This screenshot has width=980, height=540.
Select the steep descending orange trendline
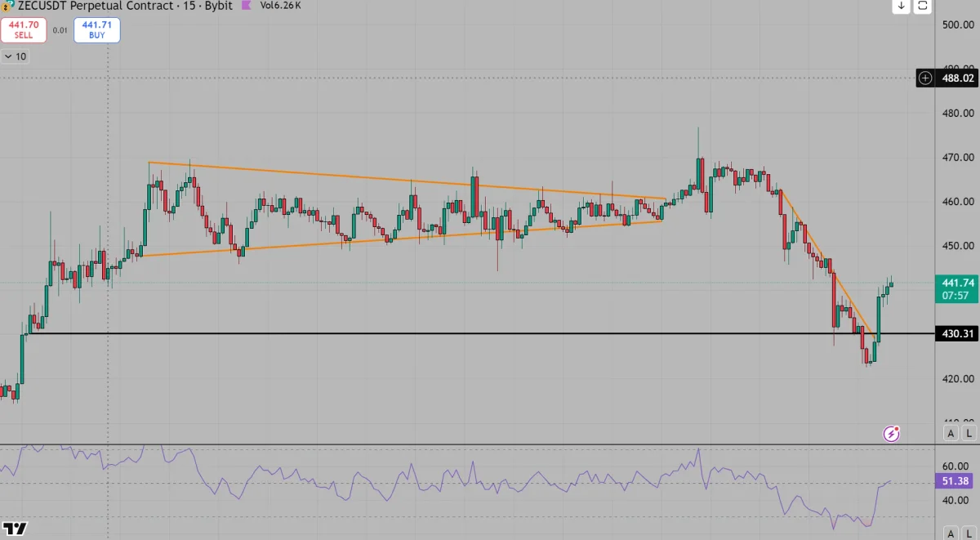click(x=829, y=265)
